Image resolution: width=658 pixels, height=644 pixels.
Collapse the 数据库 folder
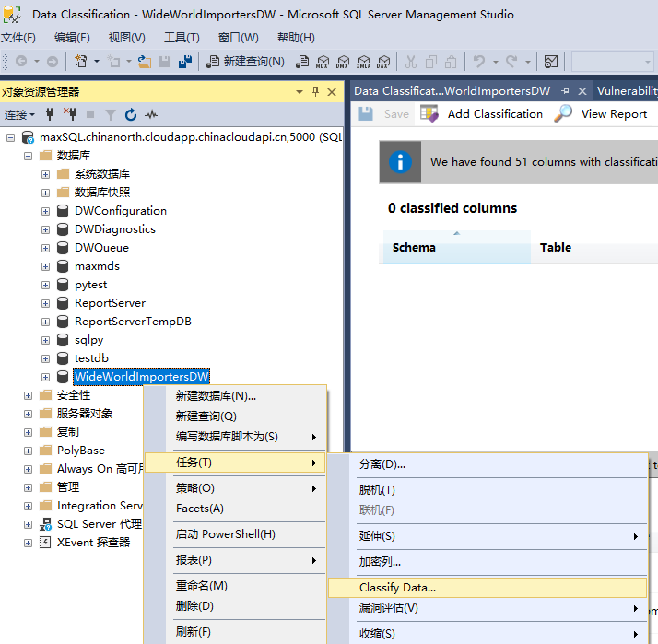point(29,156)
